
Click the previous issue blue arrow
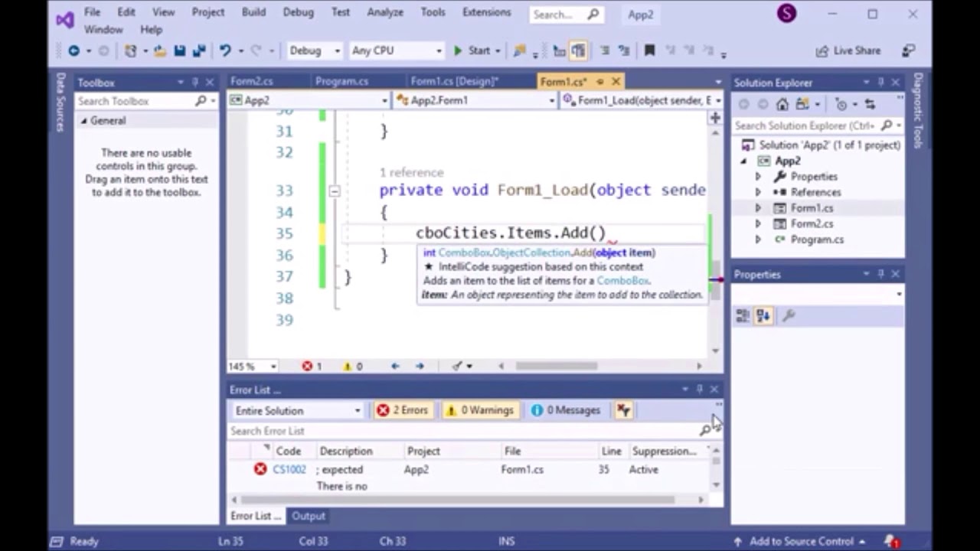click(395, 366)
